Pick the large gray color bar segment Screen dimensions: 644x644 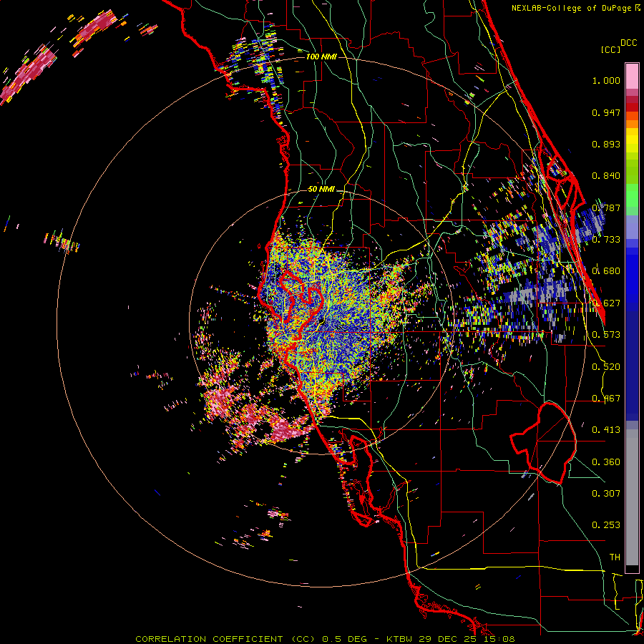(632, 497)
